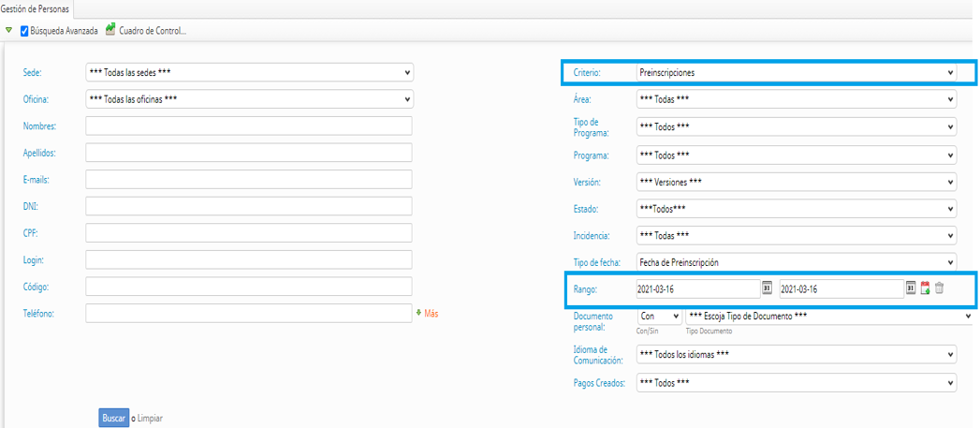Expand the Criterio dropdown showing Preinscripciones

coord(795,73)
